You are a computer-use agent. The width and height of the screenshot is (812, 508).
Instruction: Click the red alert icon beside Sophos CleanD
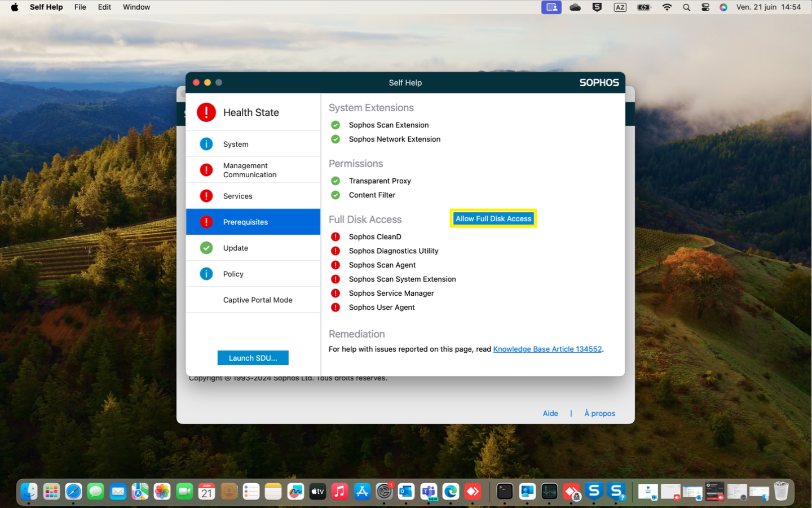click(x=336, y=237)
